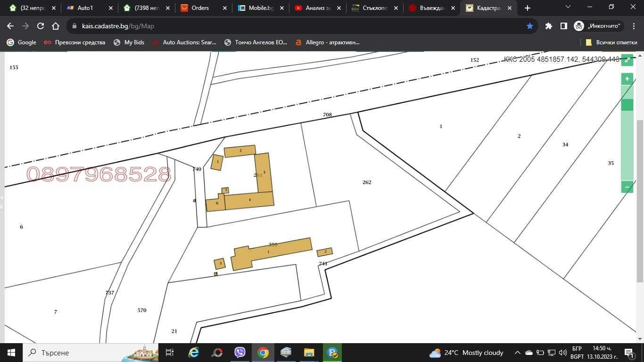
Task: Select parcel label 570 on the map
Action: 142,311
